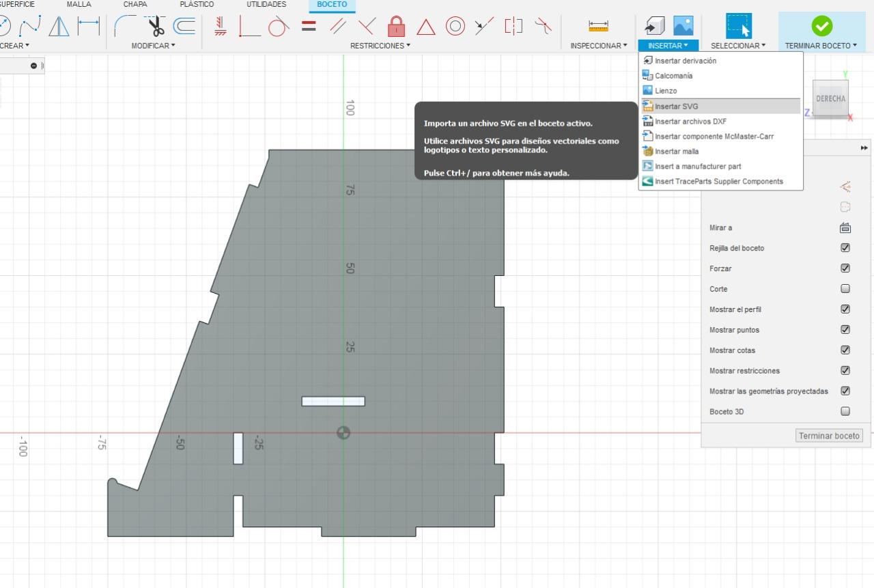Screen dimensions: 874x588
Task: Click the Concentric constraint icon
Action: pos(455,27)
